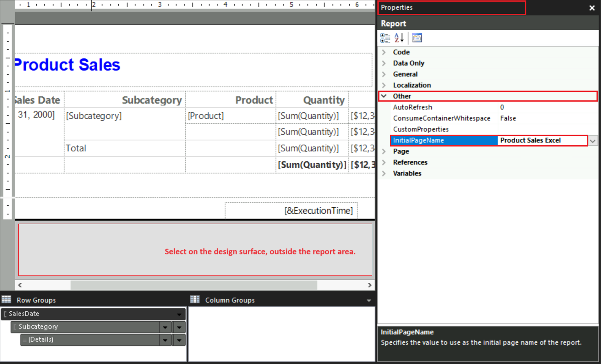Screen dimensions: 601x364
Task: Open the Property Pages dialog
Action: [417, 38]
